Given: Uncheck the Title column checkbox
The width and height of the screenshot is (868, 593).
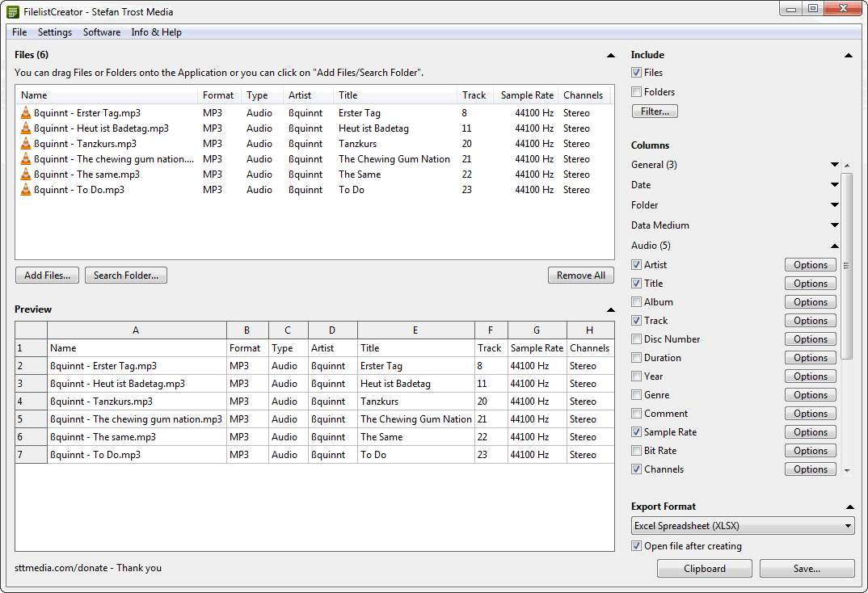Looking at the screenshot, I should click(637, 284).
